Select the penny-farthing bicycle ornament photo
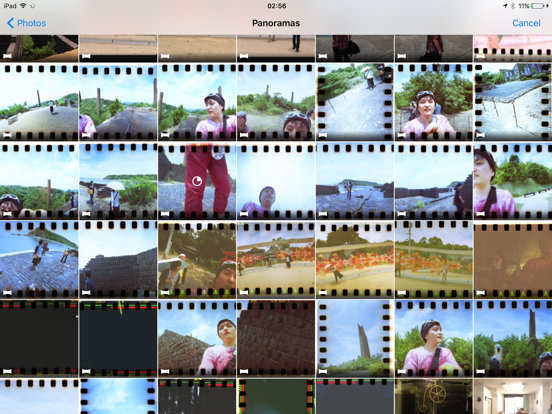This screenshot has height=414, width=552. click(x=434, y=396)
